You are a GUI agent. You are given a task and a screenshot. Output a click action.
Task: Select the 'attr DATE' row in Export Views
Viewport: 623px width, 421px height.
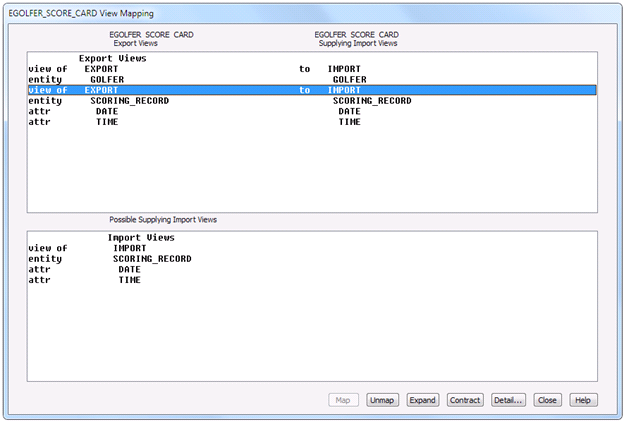click(312, 112)
